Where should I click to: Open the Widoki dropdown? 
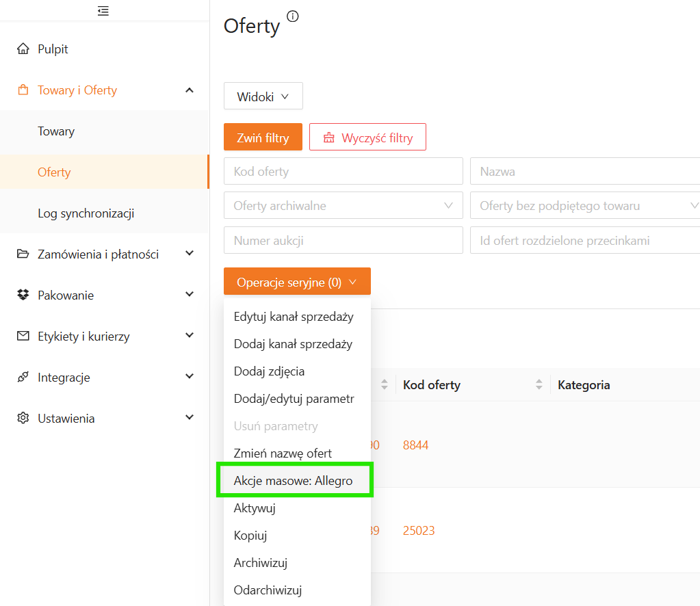263,96
